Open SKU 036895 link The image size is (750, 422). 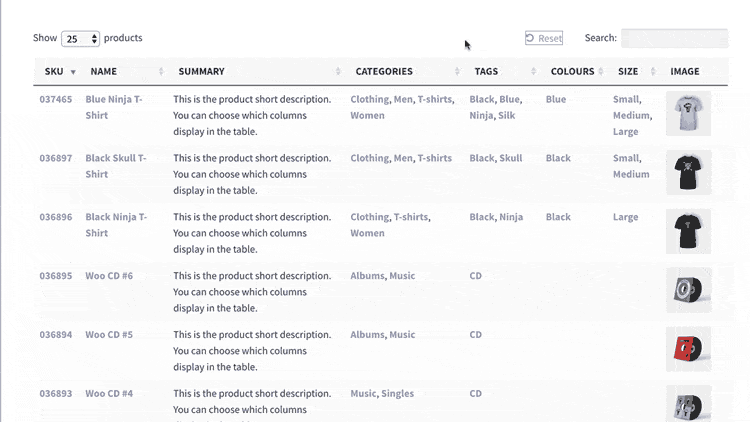tap(55, 276)
